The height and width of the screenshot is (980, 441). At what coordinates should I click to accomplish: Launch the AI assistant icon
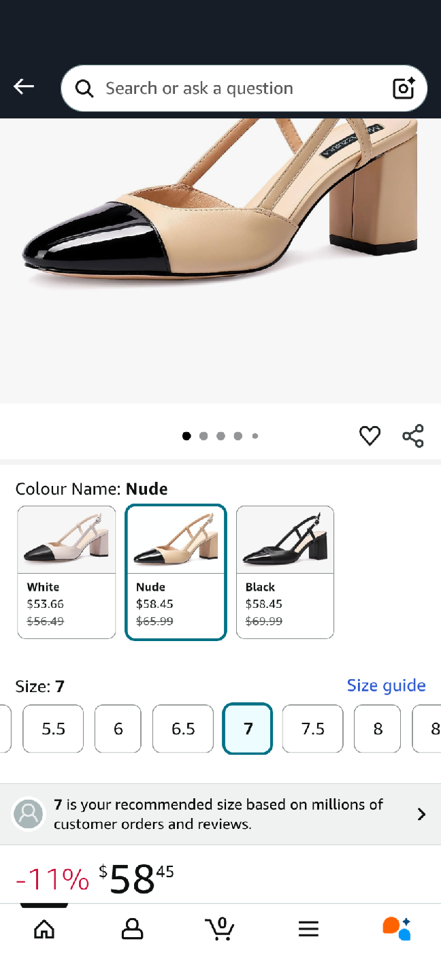coord(397,928)
